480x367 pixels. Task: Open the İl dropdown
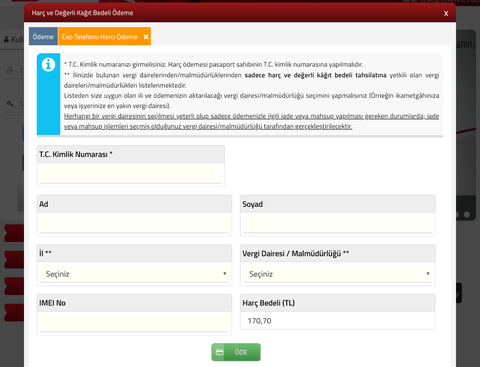click(x=134, y=274)
